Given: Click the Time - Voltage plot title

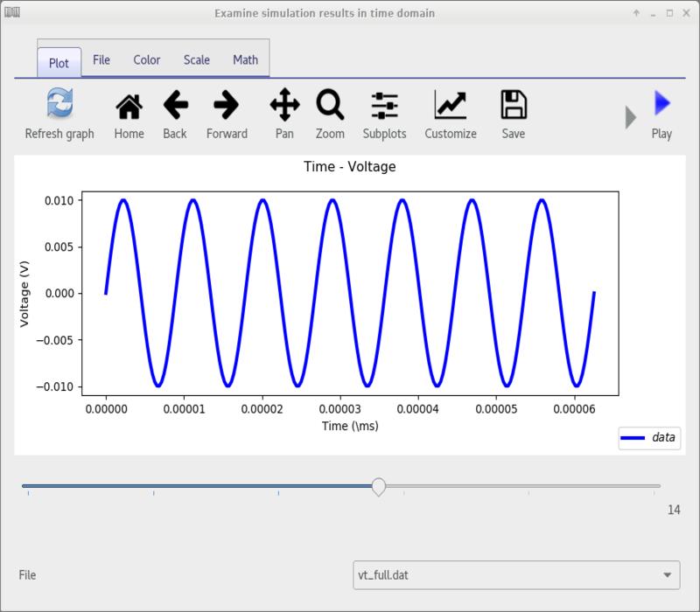Looking at the screenshot, I should tap(349, 166).
